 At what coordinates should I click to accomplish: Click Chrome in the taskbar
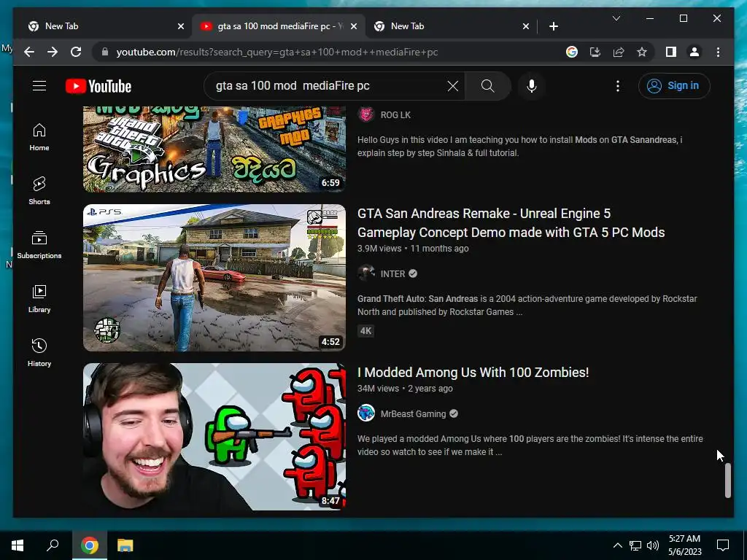tap(89, 545)
